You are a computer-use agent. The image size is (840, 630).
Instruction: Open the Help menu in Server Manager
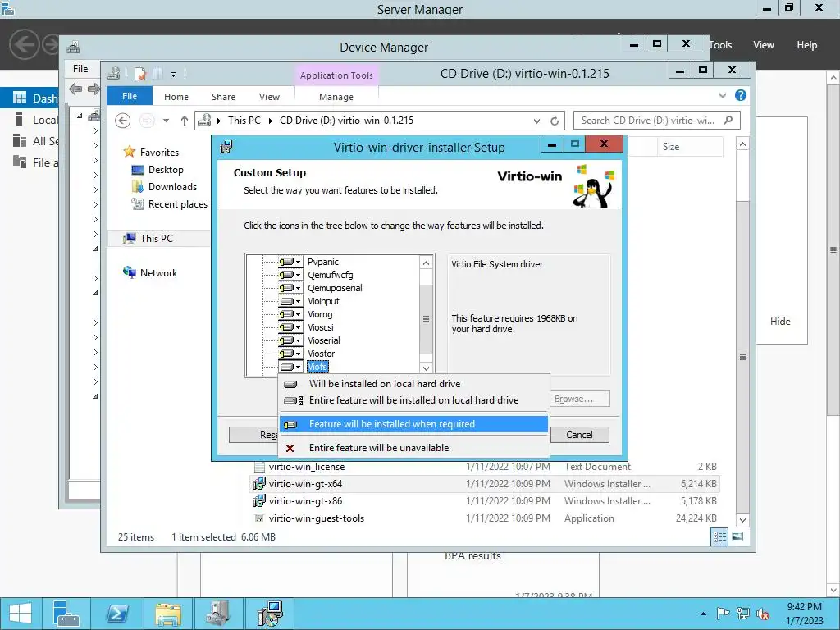(807, 45)
